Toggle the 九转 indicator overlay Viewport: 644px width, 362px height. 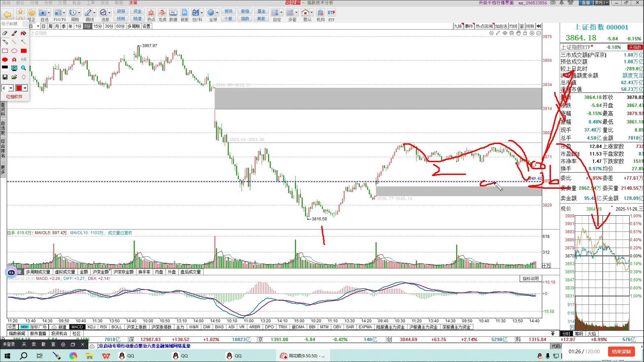point(458,26)
